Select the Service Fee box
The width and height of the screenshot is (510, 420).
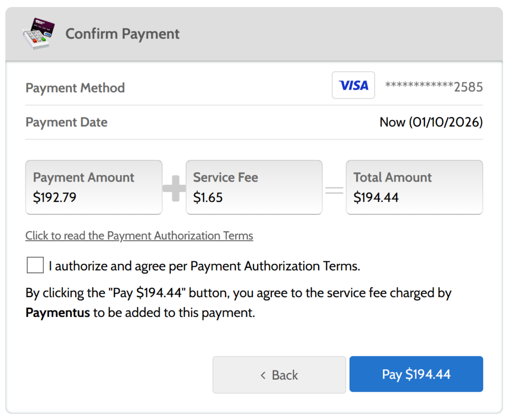pos(254,187)
